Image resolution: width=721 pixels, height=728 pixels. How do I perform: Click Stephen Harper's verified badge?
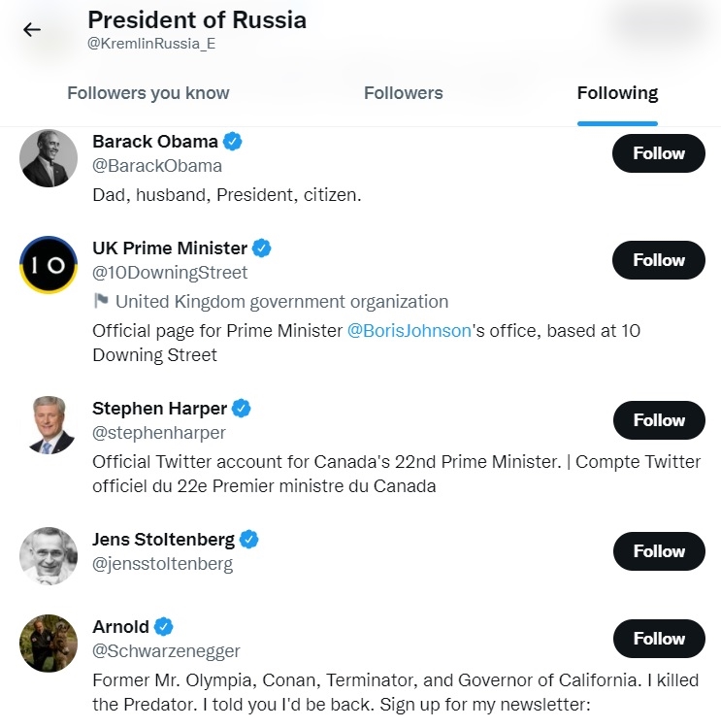(242, 409)
